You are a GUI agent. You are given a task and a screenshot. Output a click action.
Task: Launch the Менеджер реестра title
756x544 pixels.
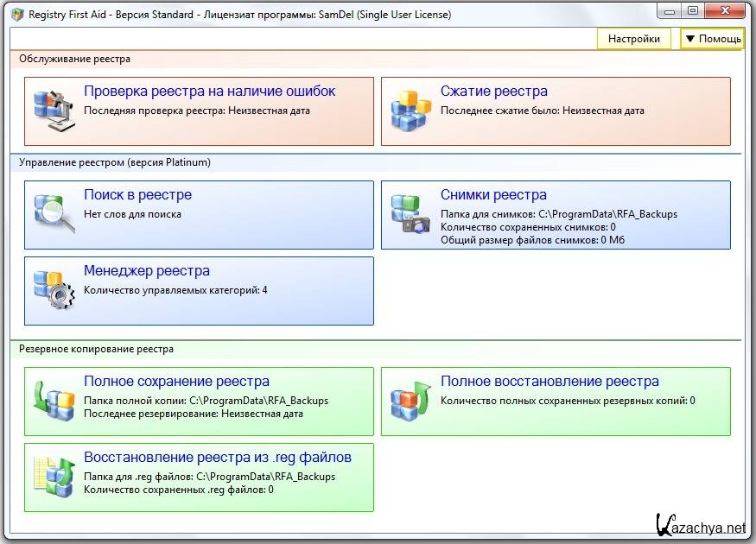coord(146,271)
